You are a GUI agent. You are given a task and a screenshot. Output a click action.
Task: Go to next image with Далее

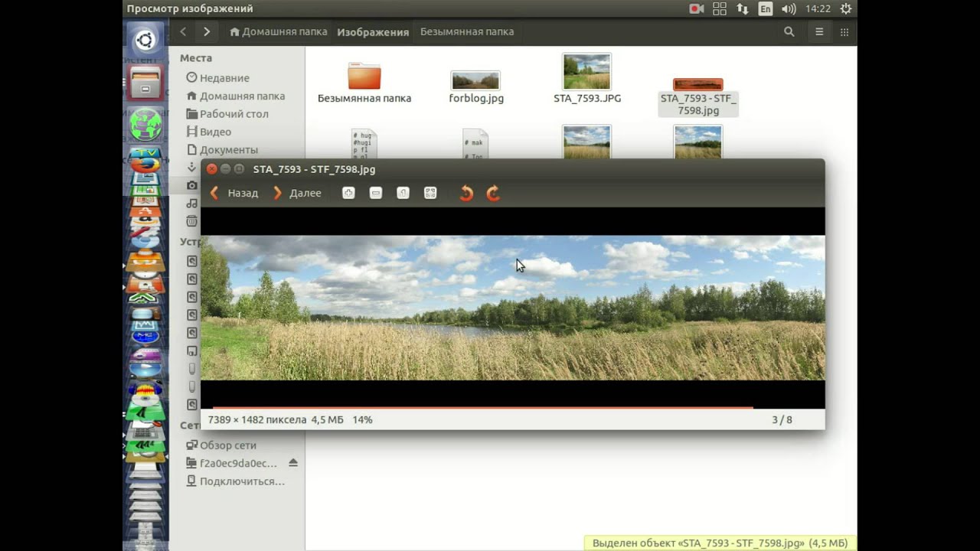click(x=298, y=194)
